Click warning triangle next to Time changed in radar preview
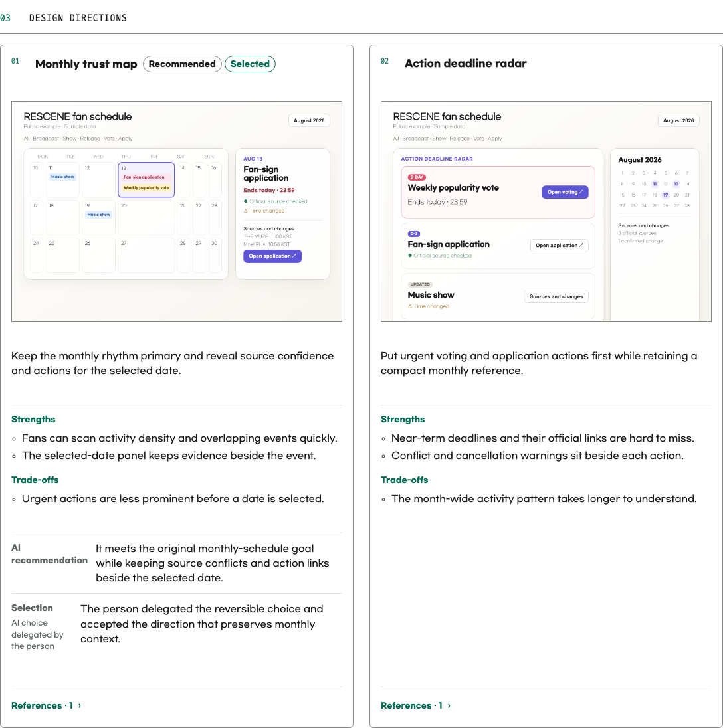Image resolution: width=723 pixels, height=728 pixels. point(410,306)
